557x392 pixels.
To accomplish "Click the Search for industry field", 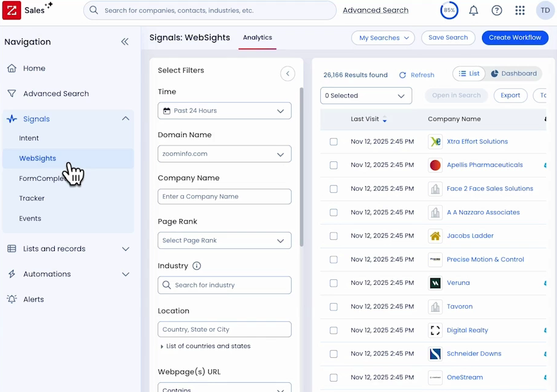I will coord(225,285).
